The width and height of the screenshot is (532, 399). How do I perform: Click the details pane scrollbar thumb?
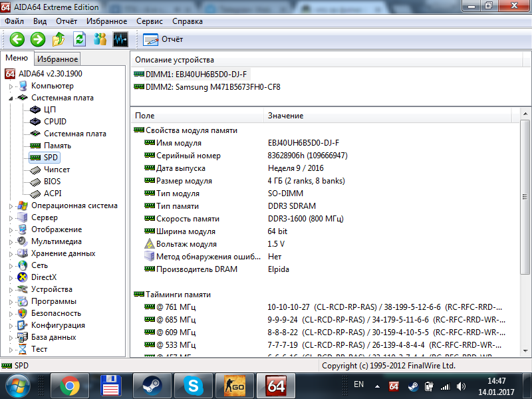(x=525, y=197)
